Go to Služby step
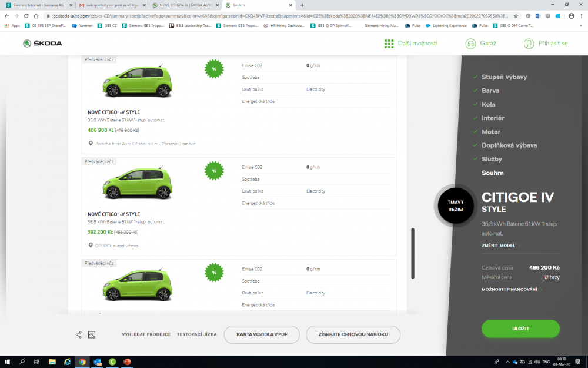Viewport: 588px width, 368px height. click(492, 159)
